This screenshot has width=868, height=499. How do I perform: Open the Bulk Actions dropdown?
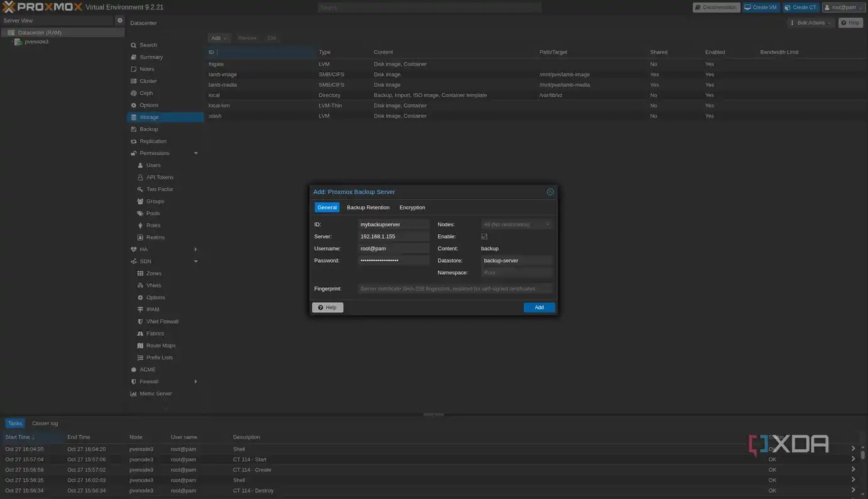(811, 23)
